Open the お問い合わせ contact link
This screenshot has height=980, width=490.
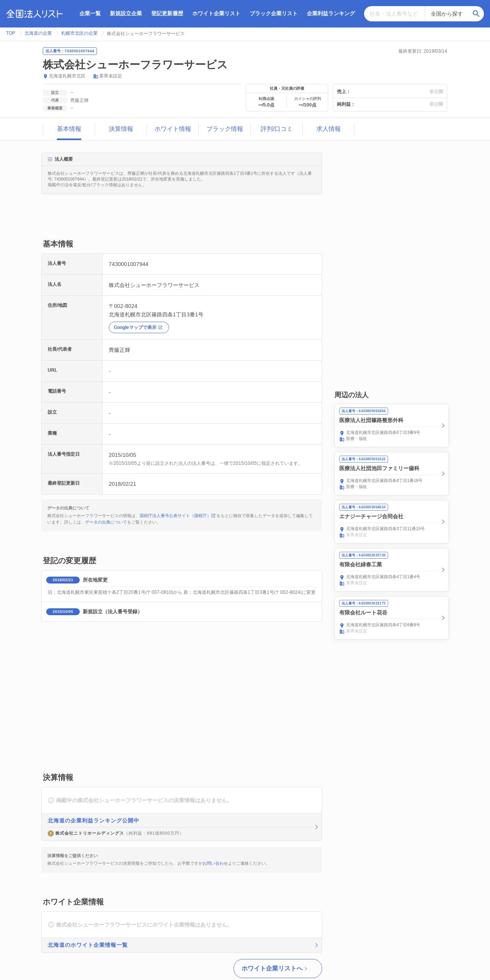point(215,863)
